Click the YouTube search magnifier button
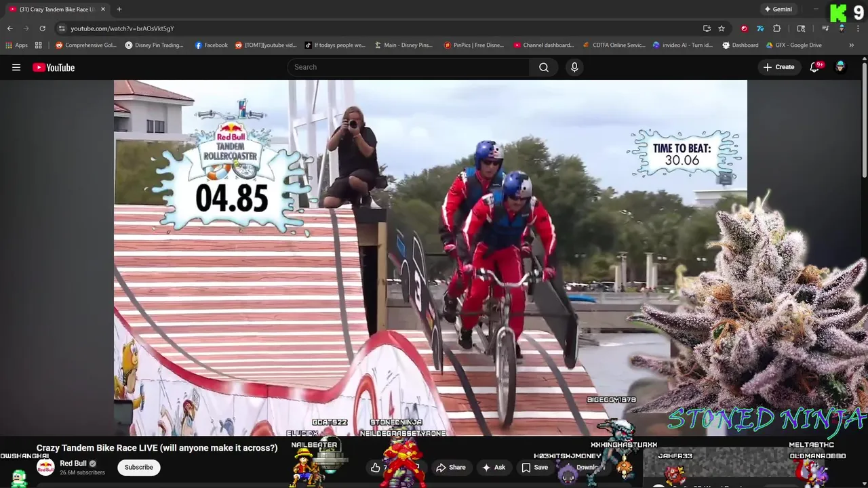This screenshot has width=868, height=488. 544,67
